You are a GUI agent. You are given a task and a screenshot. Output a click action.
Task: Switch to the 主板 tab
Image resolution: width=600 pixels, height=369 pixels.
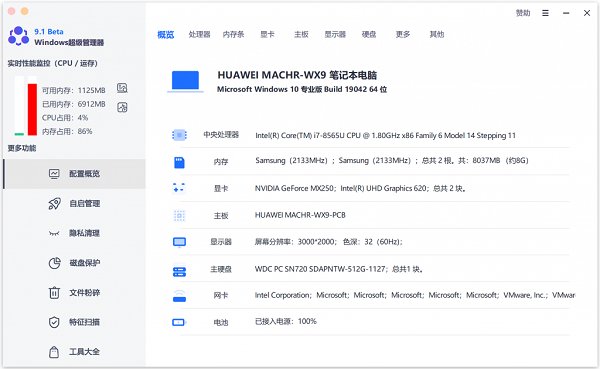pyautogui.click(x=301, y=34)
